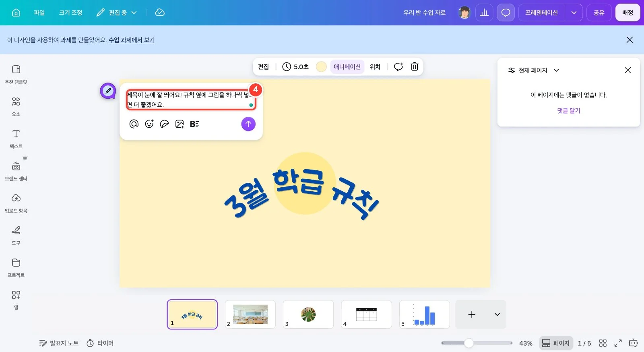Click 편집 in the page toolbar
The width and height of the screenshot is (644, 352).
263,67
